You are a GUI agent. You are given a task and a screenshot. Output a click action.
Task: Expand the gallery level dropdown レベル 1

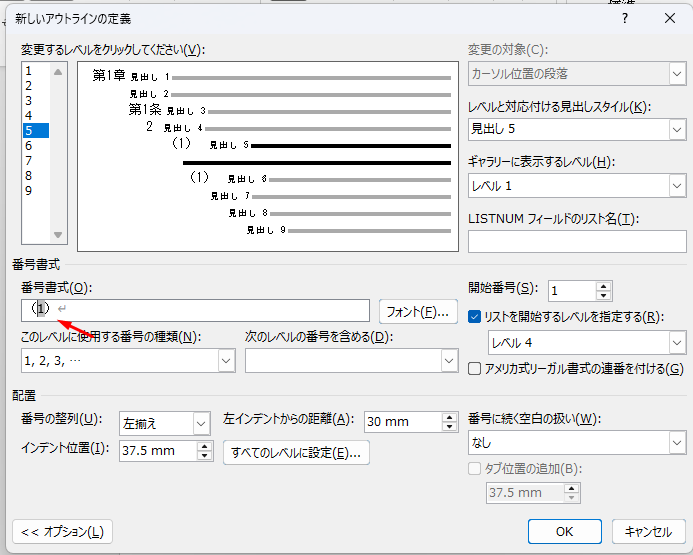(676, 186)
